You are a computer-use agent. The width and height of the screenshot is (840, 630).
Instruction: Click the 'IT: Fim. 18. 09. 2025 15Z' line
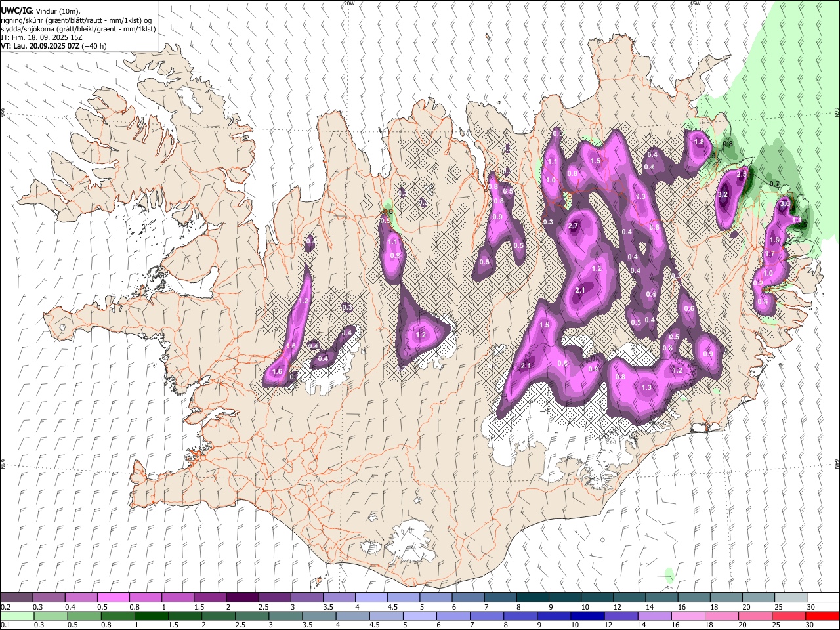pos(41,37)
